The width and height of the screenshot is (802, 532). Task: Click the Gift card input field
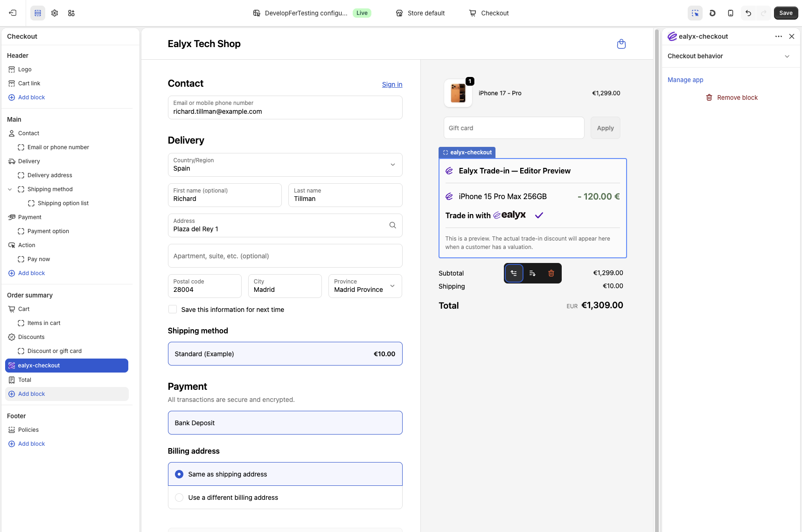tap(514, 128)
